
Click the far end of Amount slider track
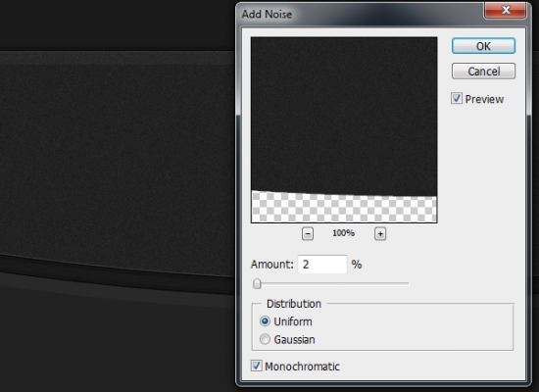pyautogui.click(x=407, y=283)
